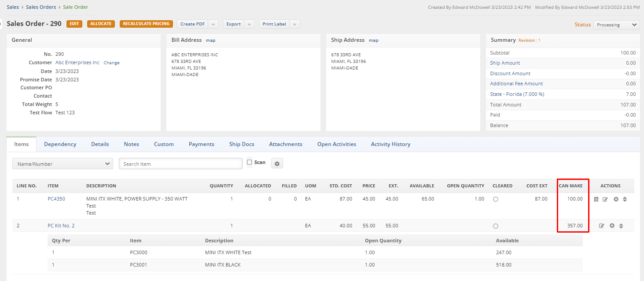Focus the Search Item input field
The image size is (644, 281).
180,164
